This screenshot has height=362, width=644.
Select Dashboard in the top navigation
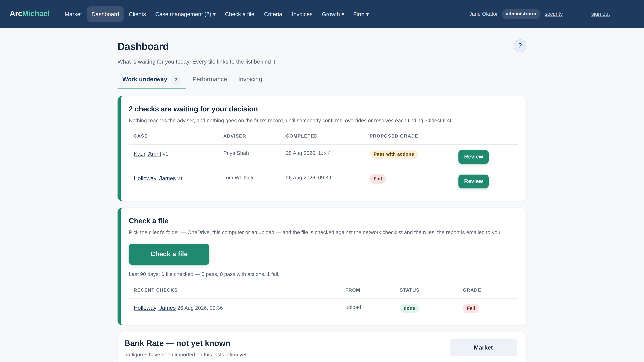click(105, 14)
